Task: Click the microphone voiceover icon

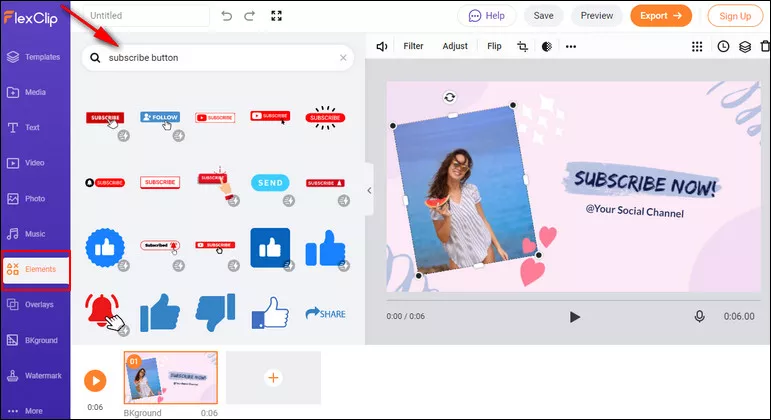Action: click(699, 317)
